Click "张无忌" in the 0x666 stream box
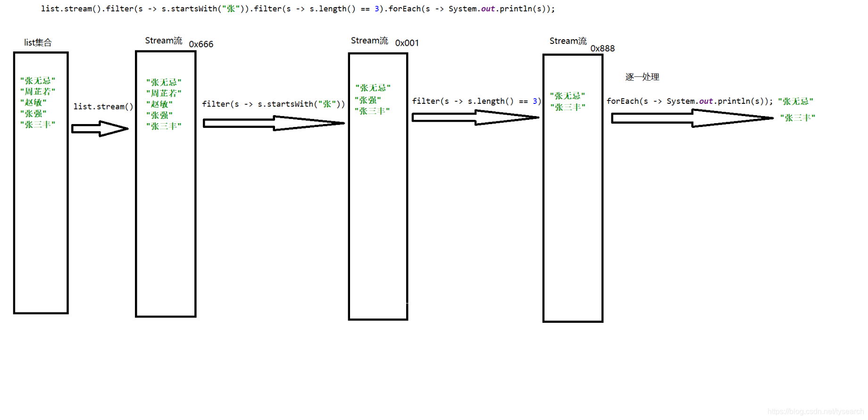 [x=164, y=82]
